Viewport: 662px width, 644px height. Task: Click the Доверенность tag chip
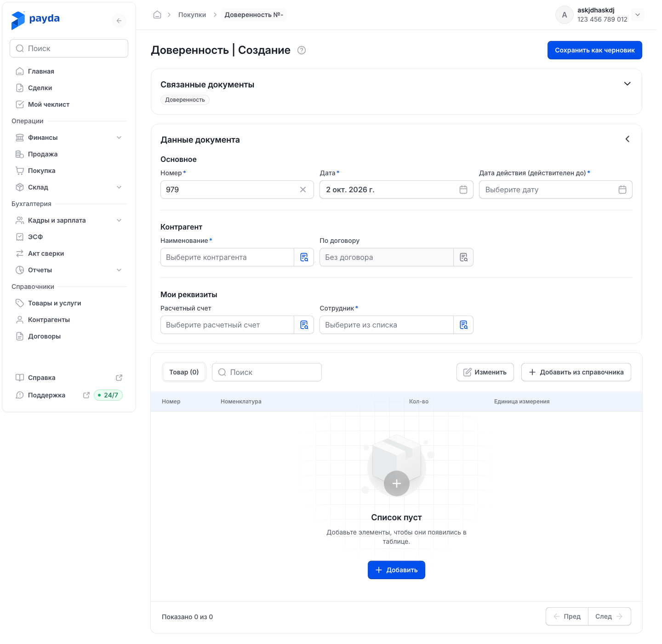click(x=185, y=100)
